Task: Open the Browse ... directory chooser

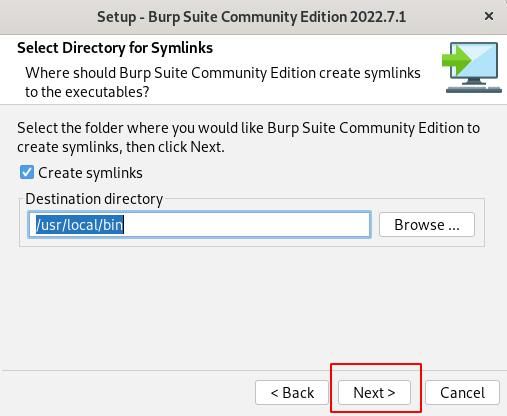Action: (x=427, y=225)
